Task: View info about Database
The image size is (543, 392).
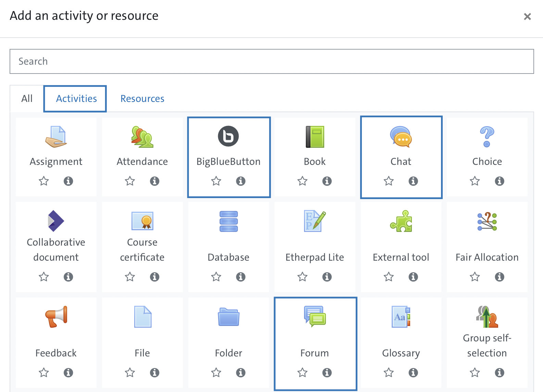Action: coord(241,277)
